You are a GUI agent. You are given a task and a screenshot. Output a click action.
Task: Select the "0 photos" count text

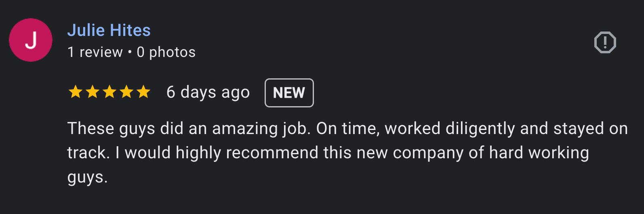tap(166, 52)
